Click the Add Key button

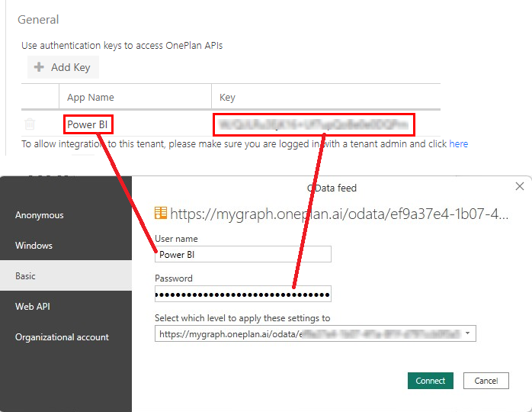pos(63,67)
